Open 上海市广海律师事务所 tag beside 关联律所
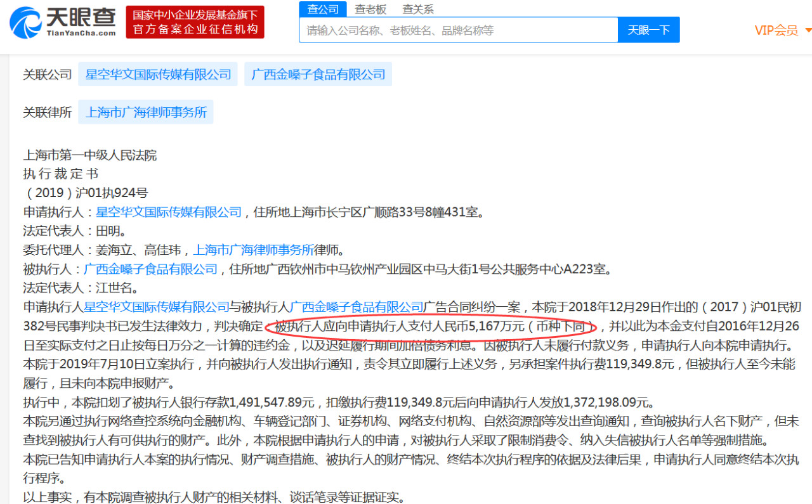Screen dimensions: 812x504 [146, 112]
